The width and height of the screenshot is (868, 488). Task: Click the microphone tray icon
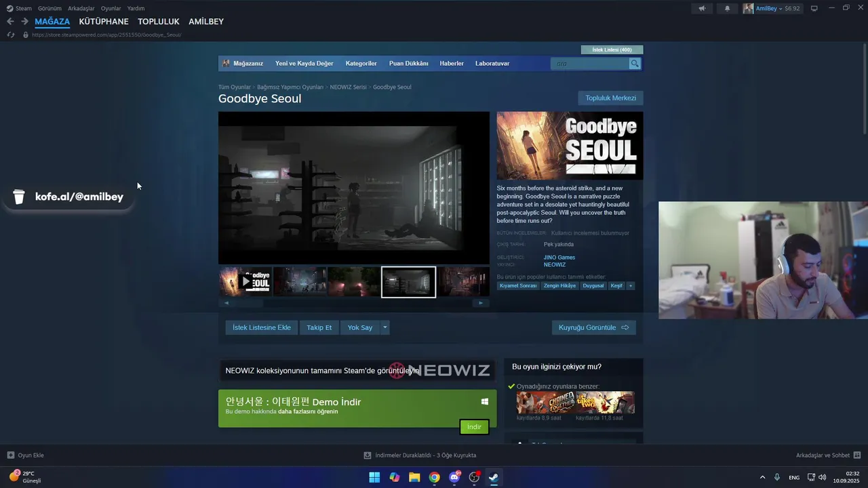(x=777, y=477)
